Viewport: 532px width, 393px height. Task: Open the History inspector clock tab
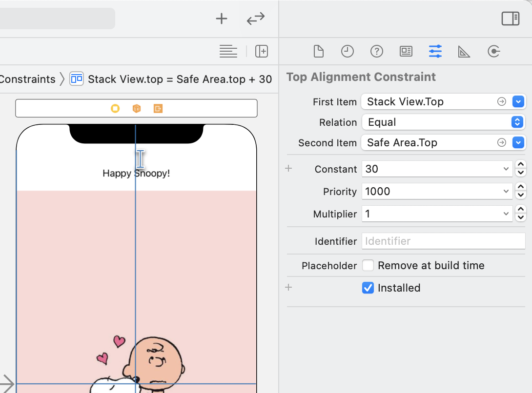point(347,52)
